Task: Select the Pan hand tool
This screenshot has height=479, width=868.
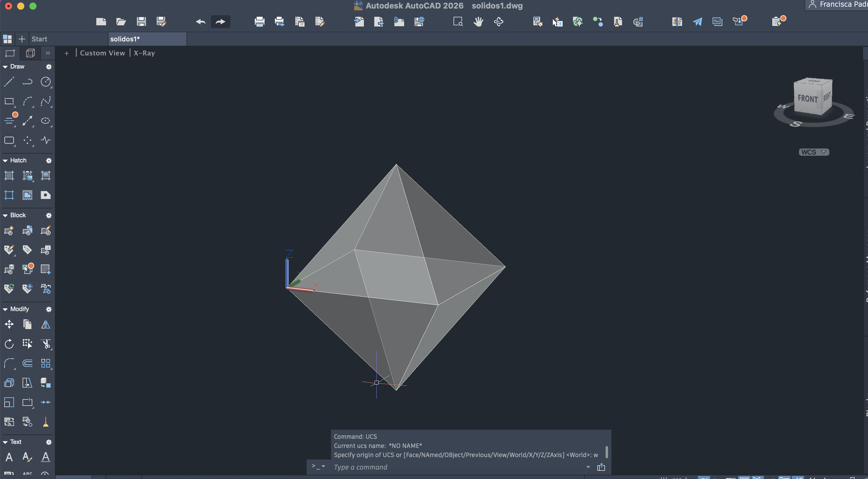Action: (x=478, y=22)
